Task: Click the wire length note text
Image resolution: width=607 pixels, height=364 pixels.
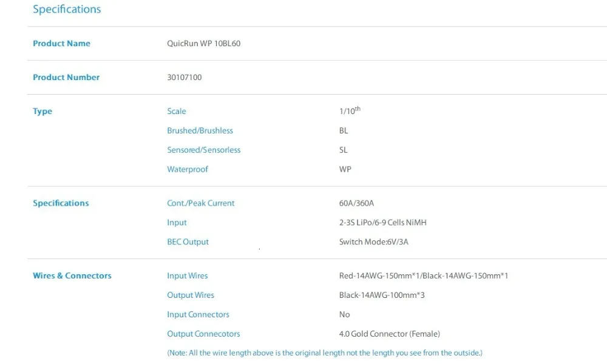Action: [325, 353]
